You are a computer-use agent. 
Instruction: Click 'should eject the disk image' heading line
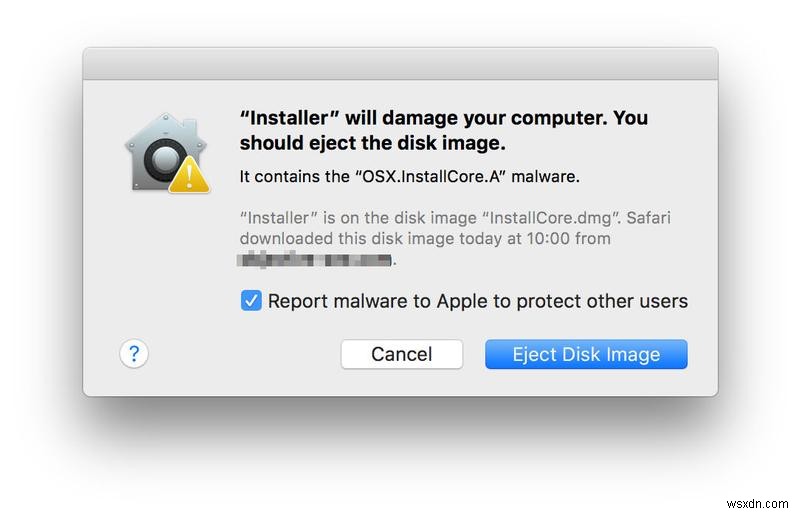(372, 141)
